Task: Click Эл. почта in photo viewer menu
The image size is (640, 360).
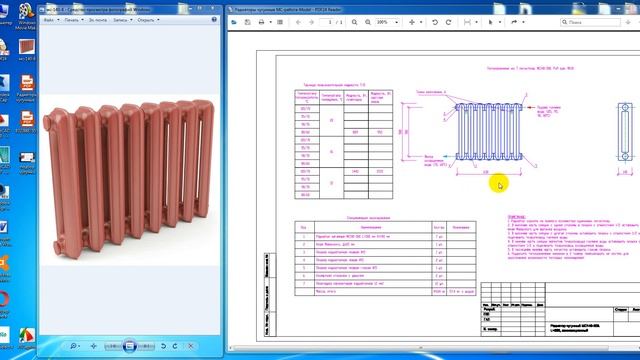Action: click(98, 20)
